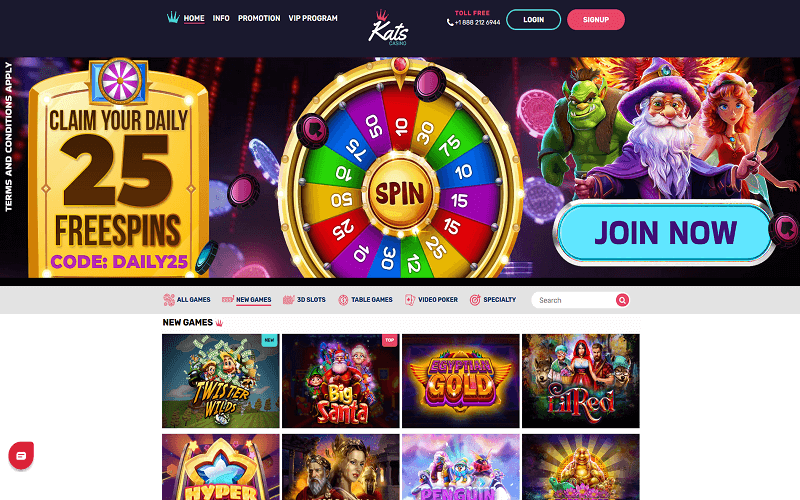Go to the VIP Program page
Screen dimensions: 800x500
[313, 18]
